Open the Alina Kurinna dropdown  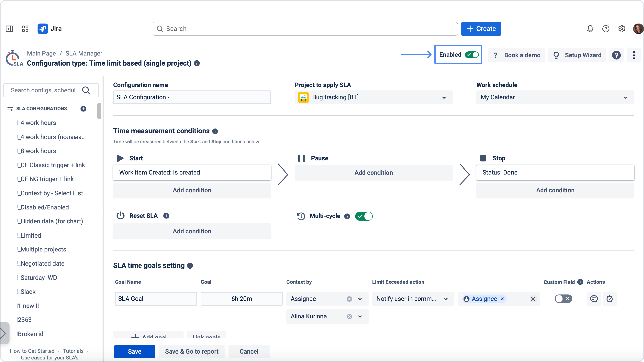360,316
